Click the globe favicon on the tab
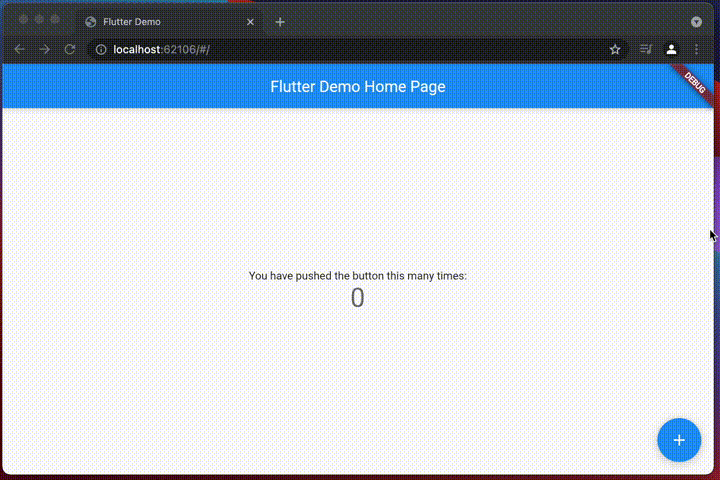Viewport: 720px width, 480px height. (x=91, y=22)
